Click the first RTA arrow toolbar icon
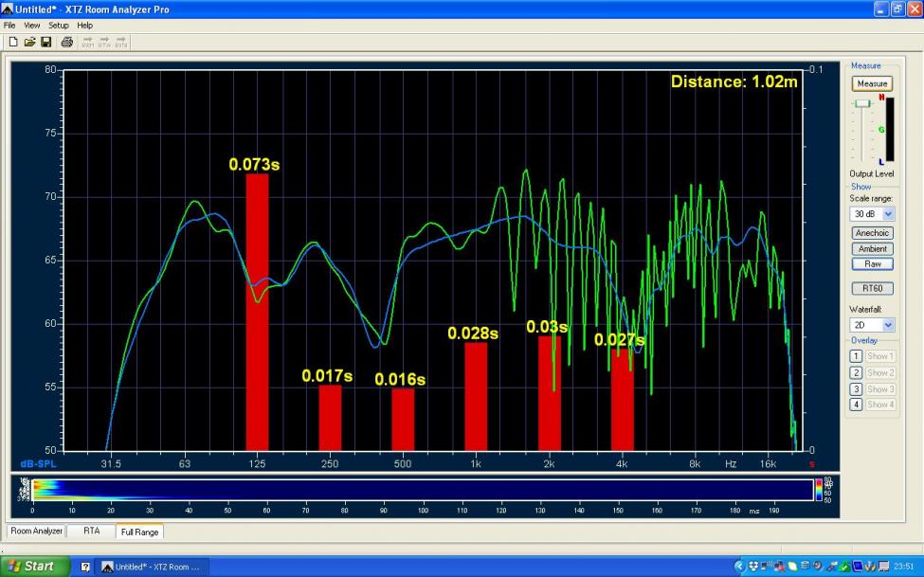The width and height of the screenshot is (924, 577). [104, 42]
